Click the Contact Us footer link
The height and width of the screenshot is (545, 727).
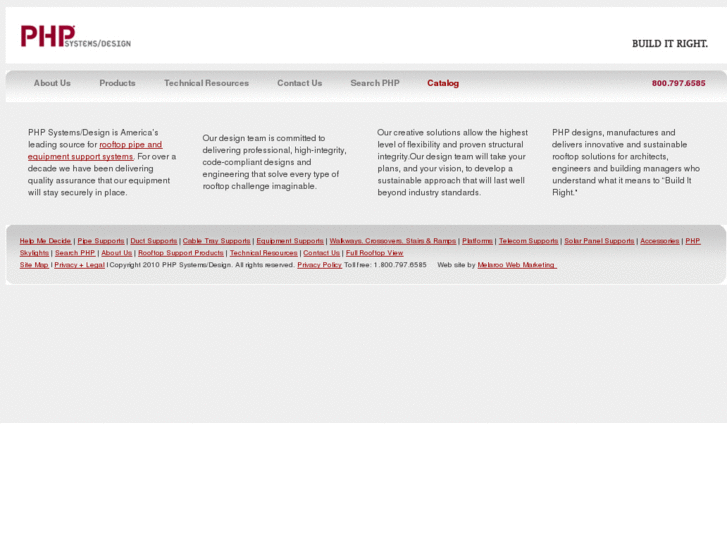coord(321,253)
